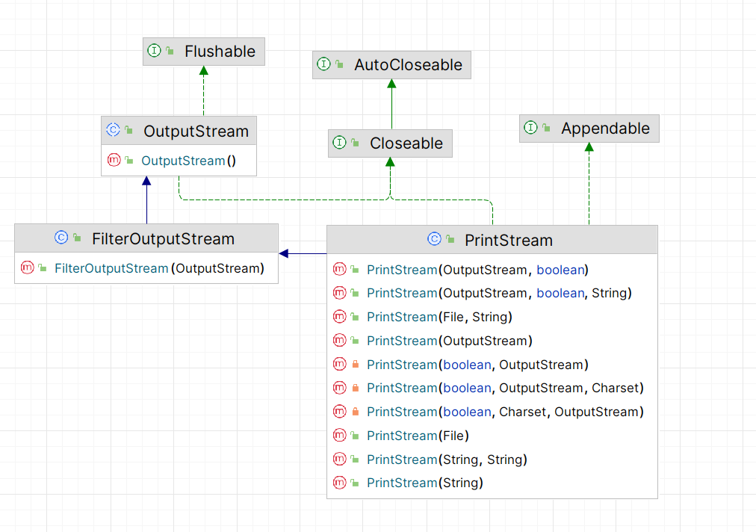The height and width of the screenshot is (532, 756).
Task: Select the OutputStream class header
Action: pyautogui.click(x=179, y=130)
